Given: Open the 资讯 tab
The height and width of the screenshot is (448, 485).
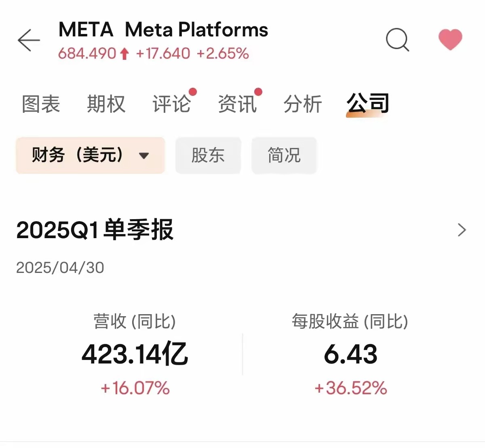Looking at the screenshot, I should [x=237, y=104].
